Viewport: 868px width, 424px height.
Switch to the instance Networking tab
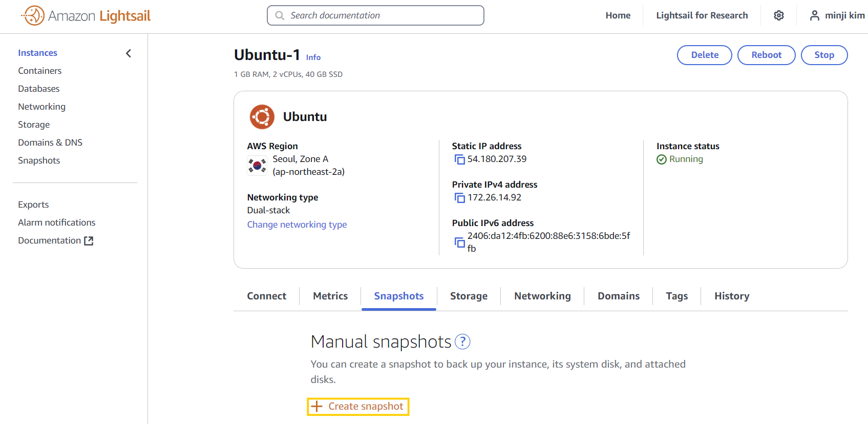[542, 296]
